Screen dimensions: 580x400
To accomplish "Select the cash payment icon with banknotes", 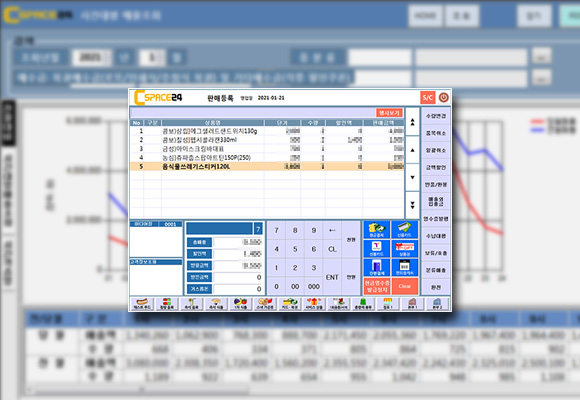I will [x=377, y=230].
